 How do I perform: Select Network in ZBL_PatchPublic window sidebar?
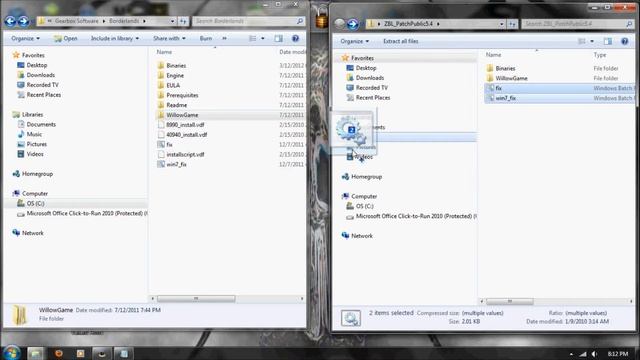pos(362,236)
